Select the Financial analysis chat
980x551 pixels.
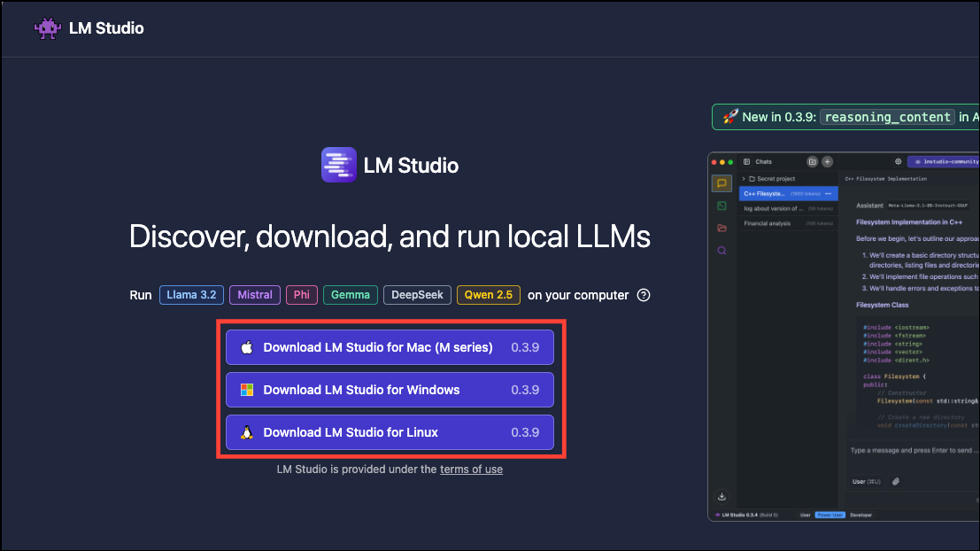(x=789, y=223)
